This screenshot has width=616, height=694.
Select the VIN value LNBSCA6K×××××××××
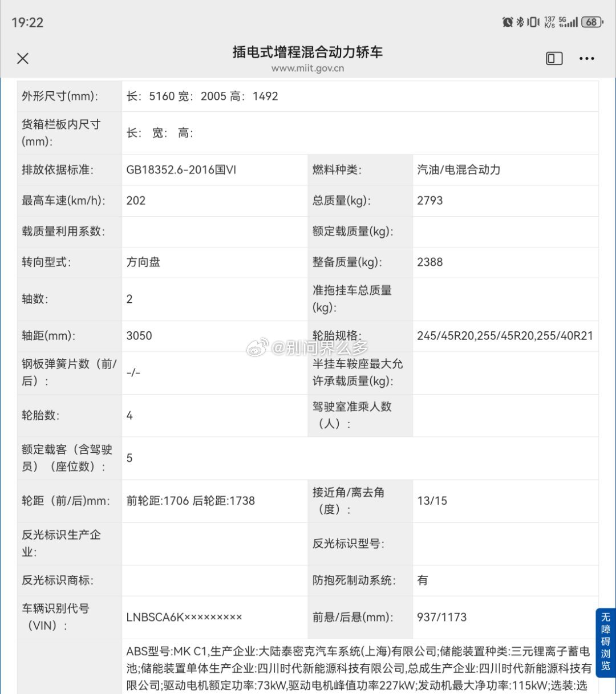[x=184, y=617]
